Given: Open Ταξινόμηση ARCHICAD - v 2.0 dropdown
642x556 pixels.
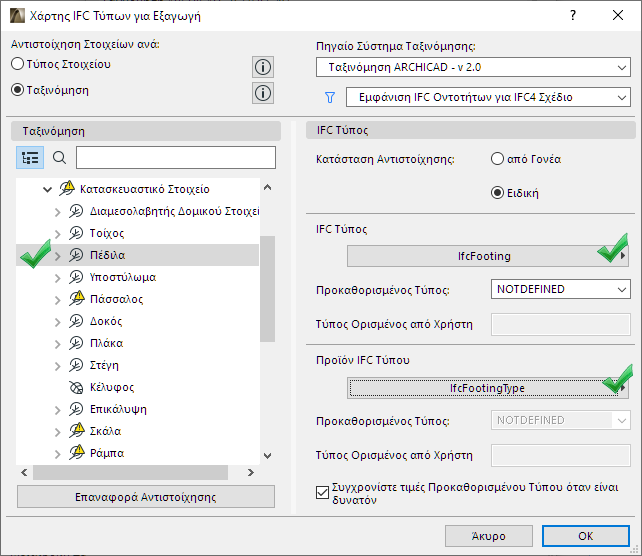Looking at the screenshot, I should tap(473, 67).
